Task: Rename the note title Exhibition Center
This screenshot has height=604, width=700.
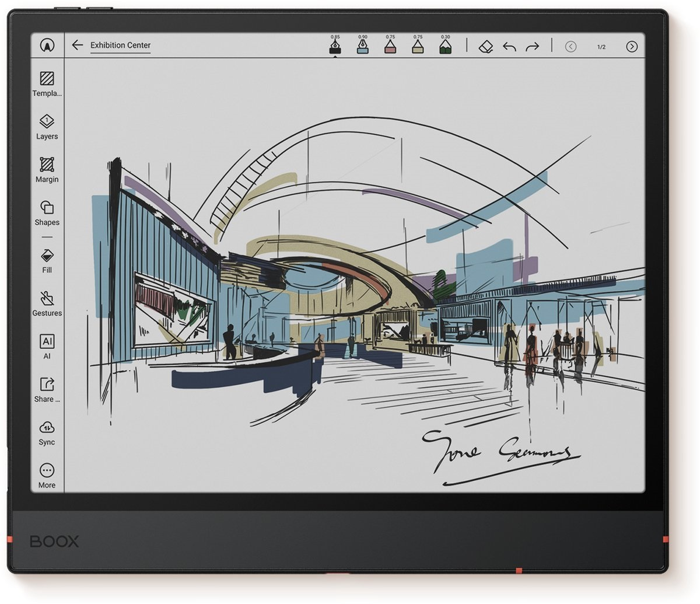Action: pos(120,45)
